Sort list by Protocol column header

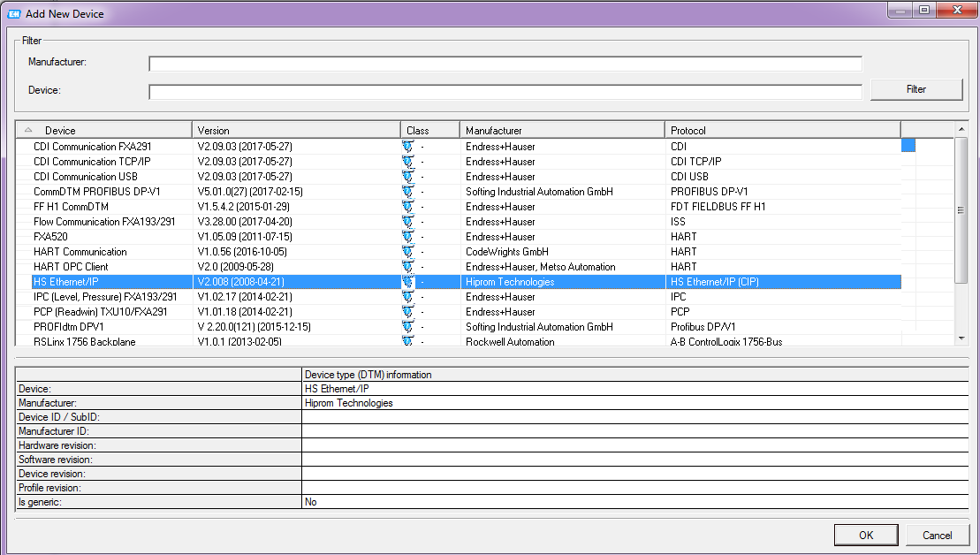pos(782,131)
